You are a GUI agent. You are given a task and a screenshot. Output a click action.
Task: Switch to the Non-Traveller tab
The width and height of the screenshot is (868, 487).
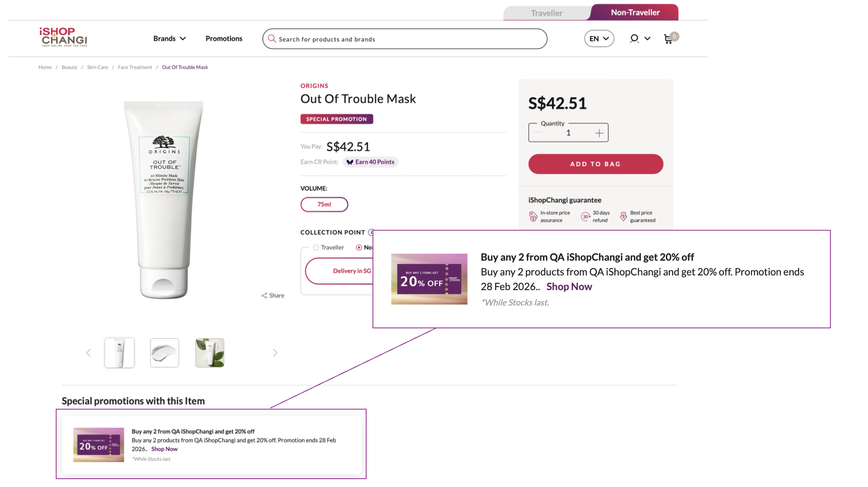[x=635, y=12]
